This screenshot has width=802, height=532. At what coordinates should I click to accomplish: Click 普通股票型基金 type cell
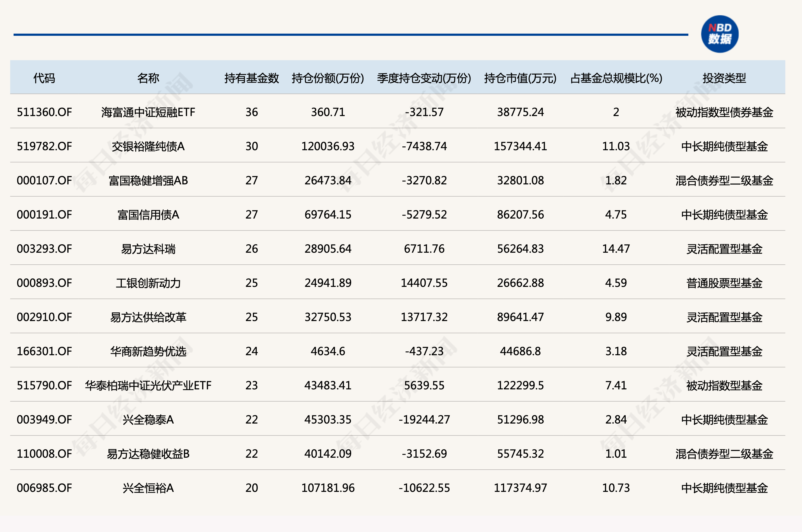point(724,283)
